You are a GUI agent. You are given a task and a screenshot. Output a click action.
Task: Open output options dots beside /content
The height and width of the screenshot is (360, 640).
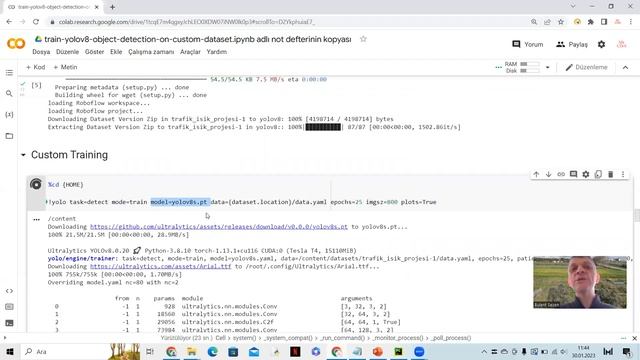pyautogui.click(x=36, y=219)
